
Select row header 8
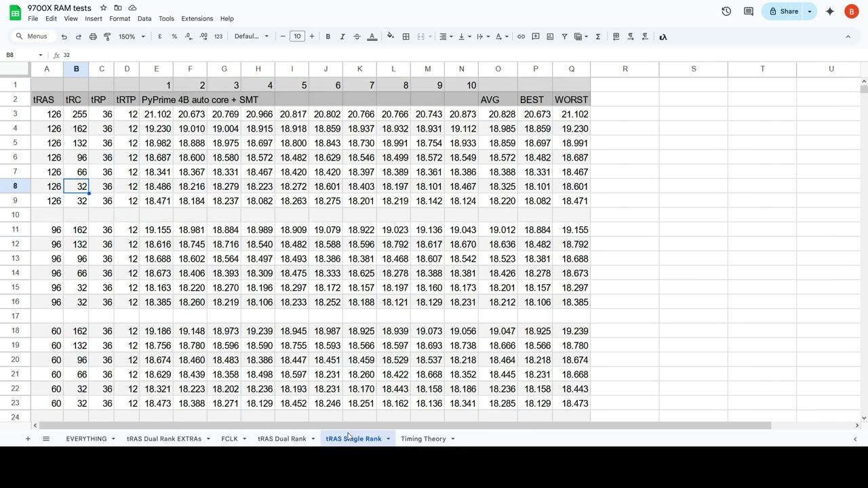pyautogui.click(x=15, y=186)
